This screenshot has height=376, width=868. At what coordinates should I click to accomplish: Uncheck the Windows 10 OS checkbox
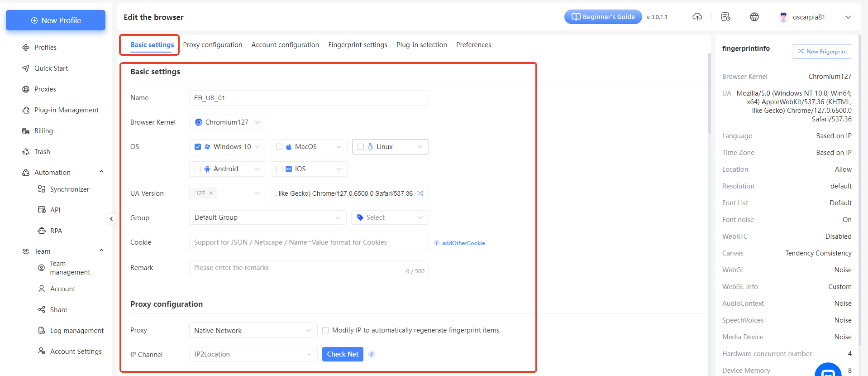point(198,147)
